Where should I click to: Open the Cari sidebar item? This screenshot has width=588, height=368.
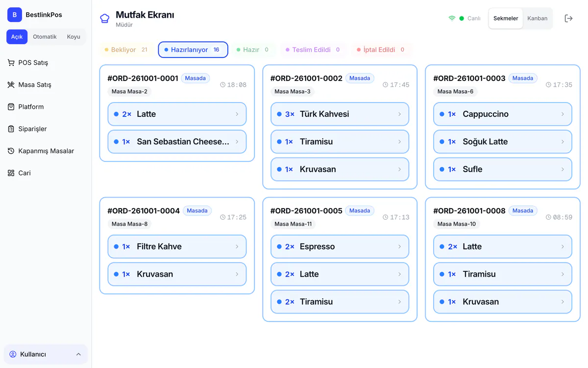click(x=46, y=173)
